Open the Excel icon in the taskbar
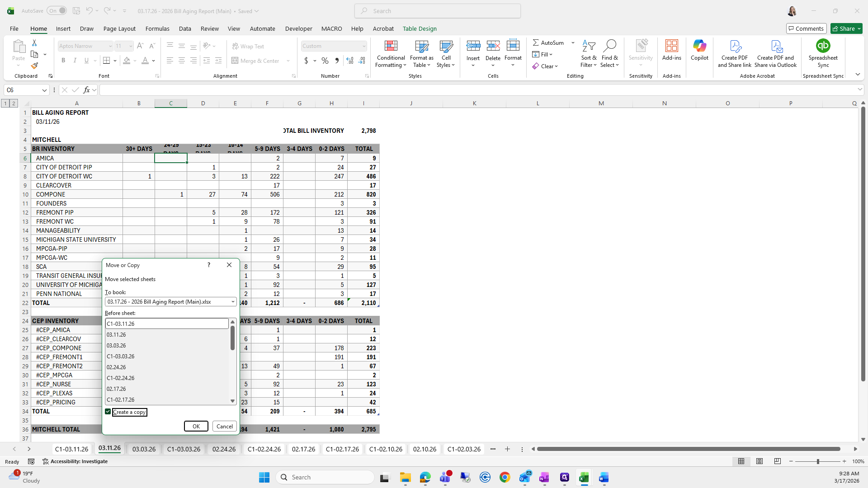Viewport: 868px width, 488px height. (584, 477)
